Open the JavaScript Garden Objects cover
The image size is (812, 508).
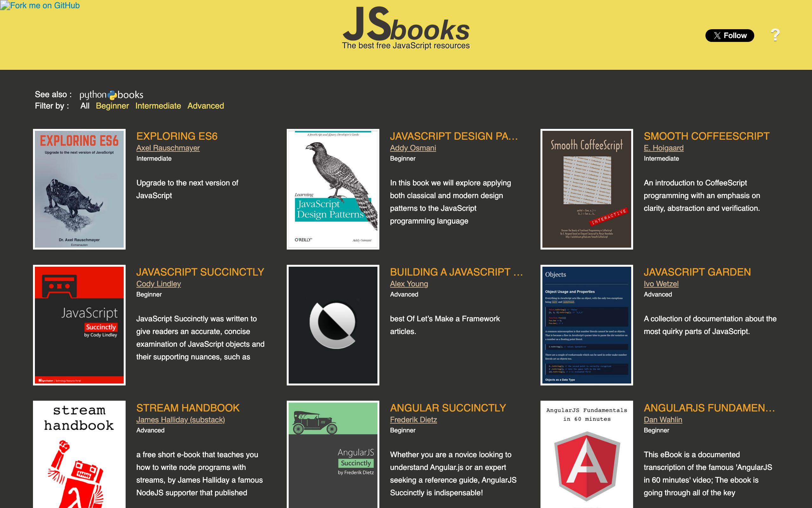(586, 325)
